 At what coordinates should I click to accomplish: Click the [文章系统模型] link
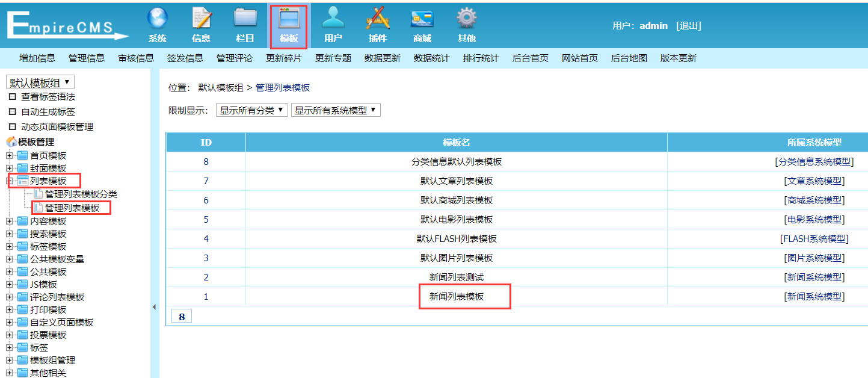pyautogui.click(x=814, y=181)
